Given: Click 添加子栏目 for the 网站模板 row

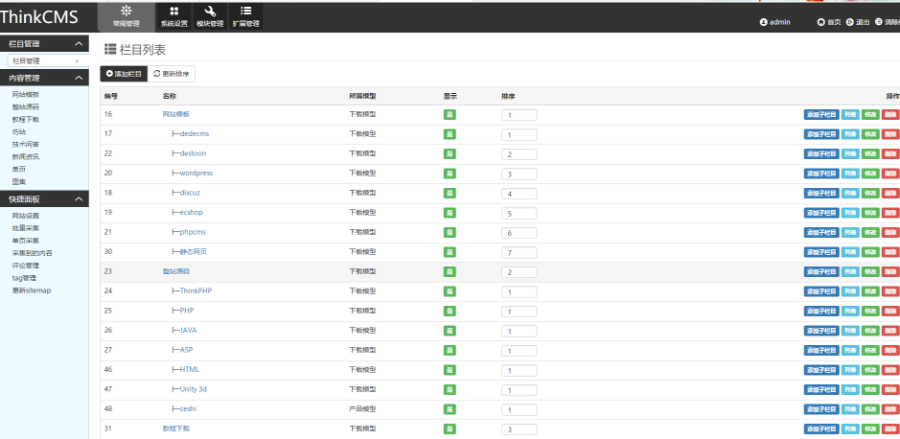Looking at the screenshot, I should click(821, 115).
